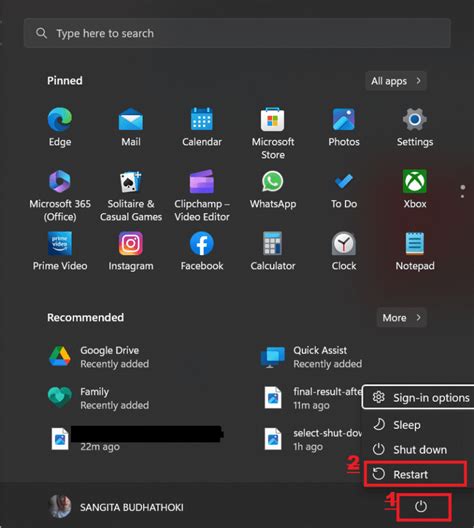The height and width of the screenshot is (528, 474).
Task: Open SANGITA BUDHATHOKI user account menu
Action: (x=116, y=507)
